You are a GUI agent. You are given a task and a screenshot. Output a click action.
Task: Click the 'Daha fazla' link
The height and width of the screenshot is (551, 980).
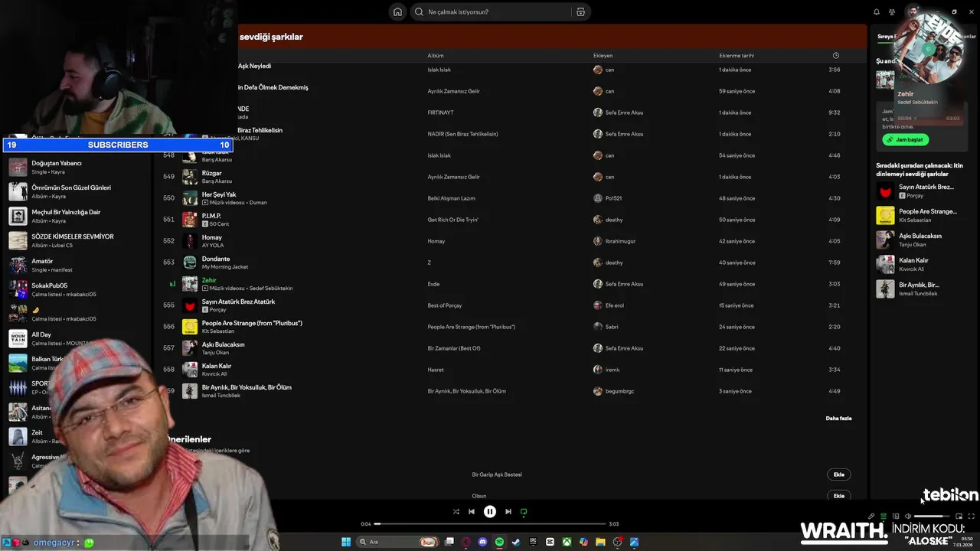[x=838, y=419]
